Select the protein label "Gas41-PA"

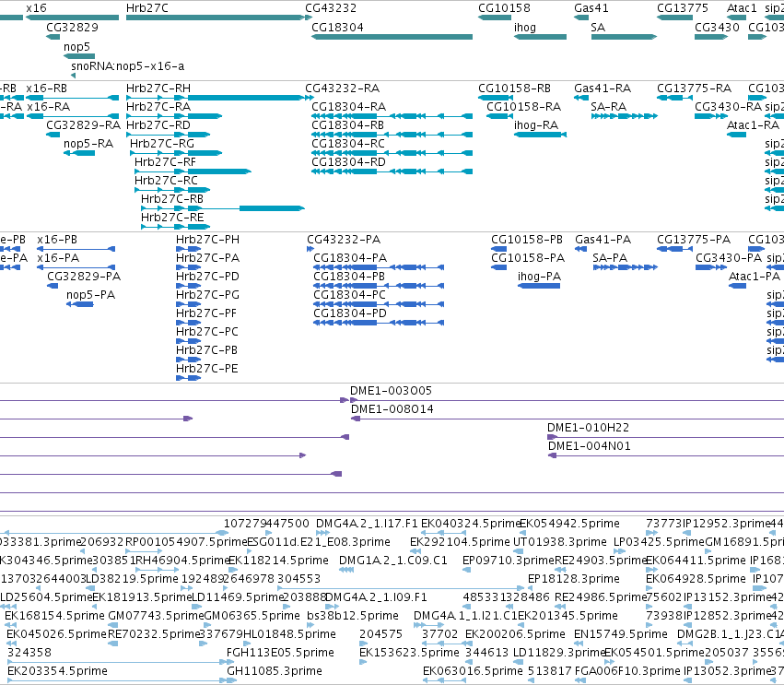pyautogui.click(x=603, y=240)
